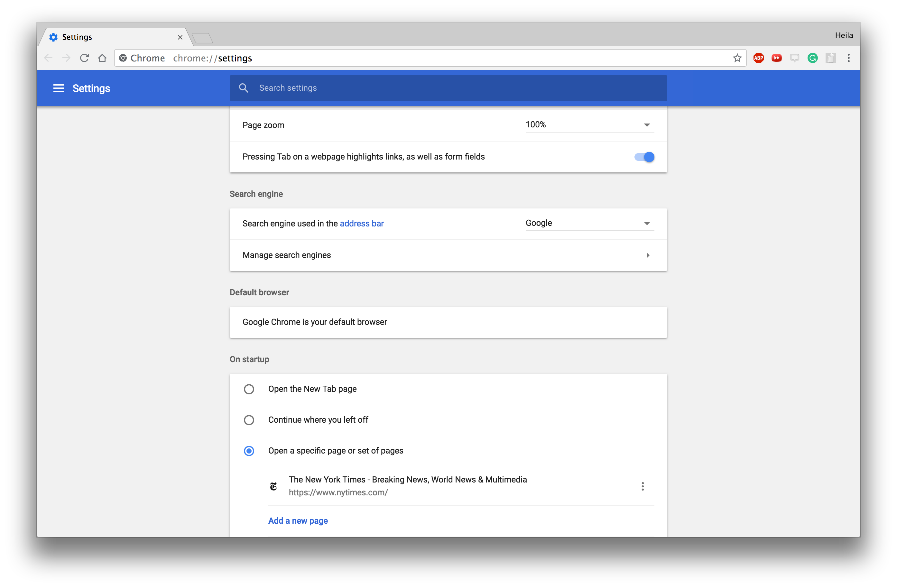Bookmark this page with the star
This screenshot has width=897, height=588.
[737, 58]
